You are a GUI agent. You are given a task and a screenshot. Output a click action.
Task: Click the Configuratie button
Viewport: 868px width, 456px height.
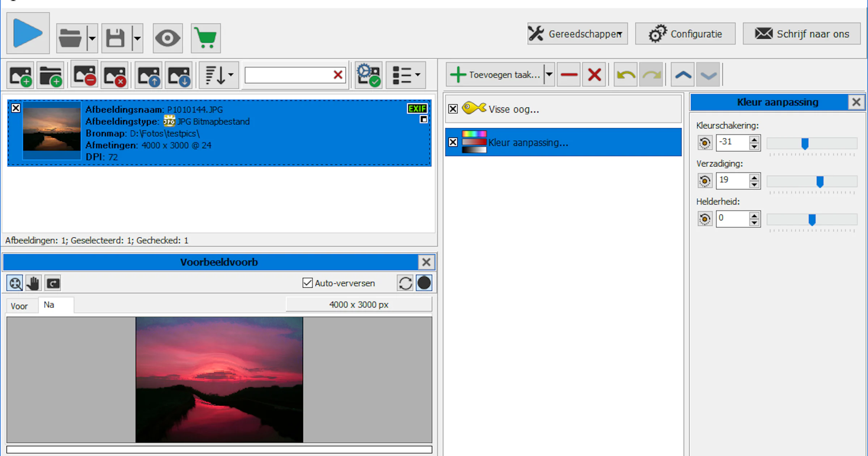[x=685, y=34]
